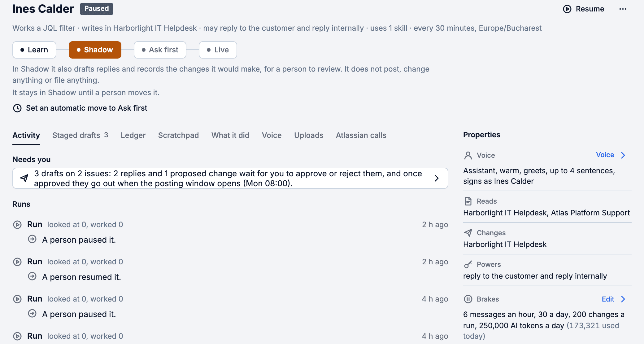Select the Ask first mode
The width and height of the screenshot is (644, 344).
coord(160,50)
